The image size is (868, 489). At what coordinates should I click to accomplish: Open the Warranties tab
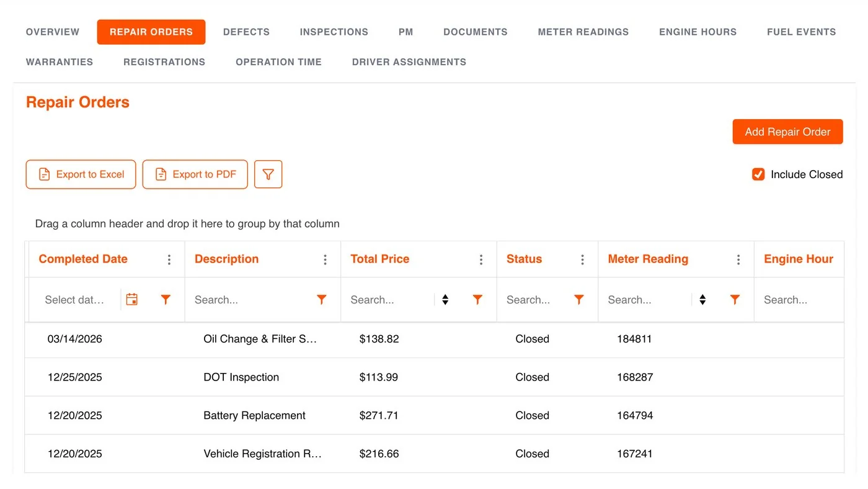tap(60, 62)
